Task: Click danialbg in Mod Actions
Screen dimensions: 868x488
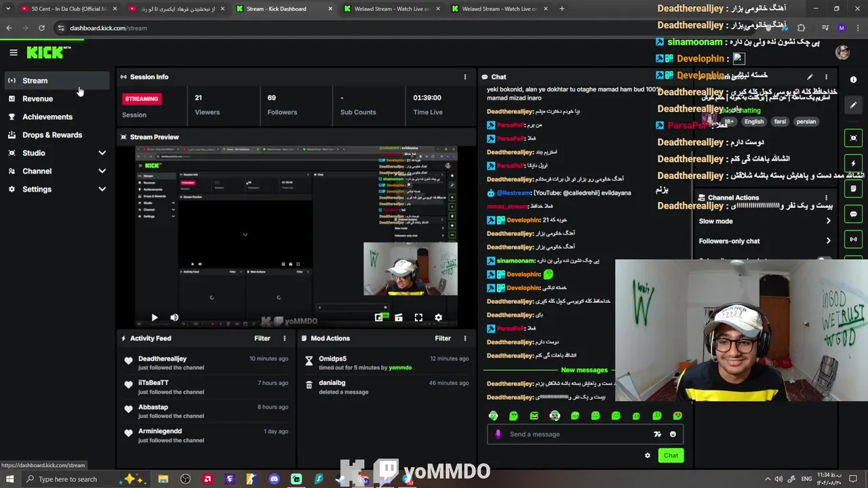Action: 332,383
